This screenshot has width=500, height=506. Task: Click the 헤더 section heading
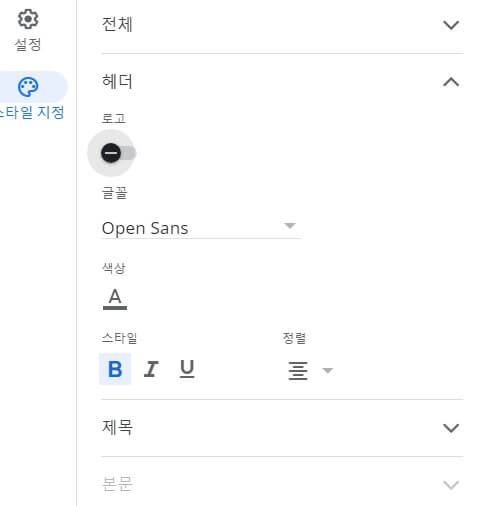(117, 82)
